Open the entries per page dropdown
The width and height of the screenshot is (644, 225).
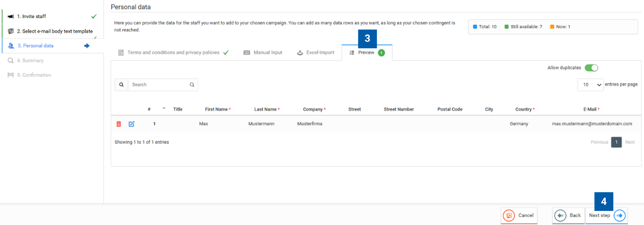click(x=591, y=85)
